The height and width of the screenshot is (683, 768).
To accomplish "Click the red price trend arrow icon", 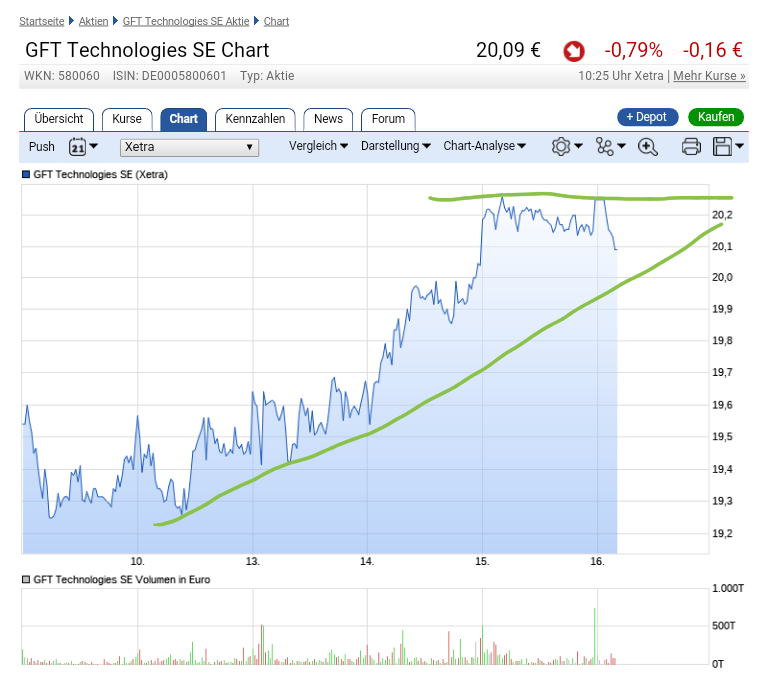I will [574, 51].
